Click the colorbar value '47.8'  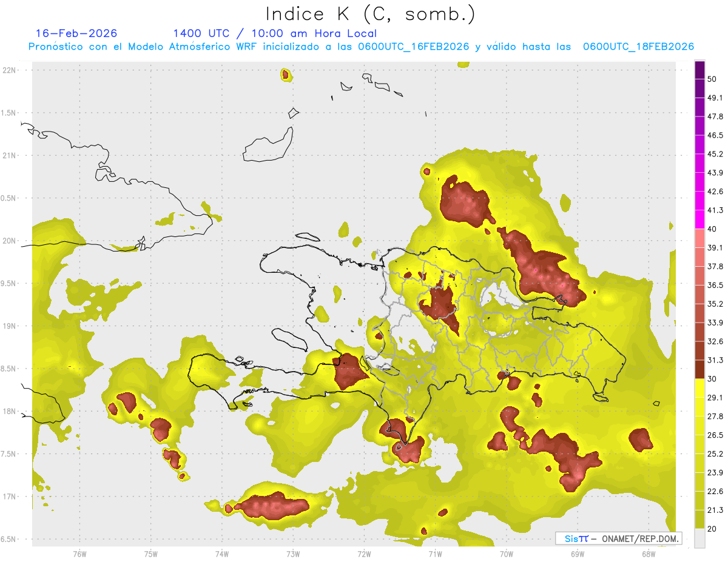click(x=715, y=116)
